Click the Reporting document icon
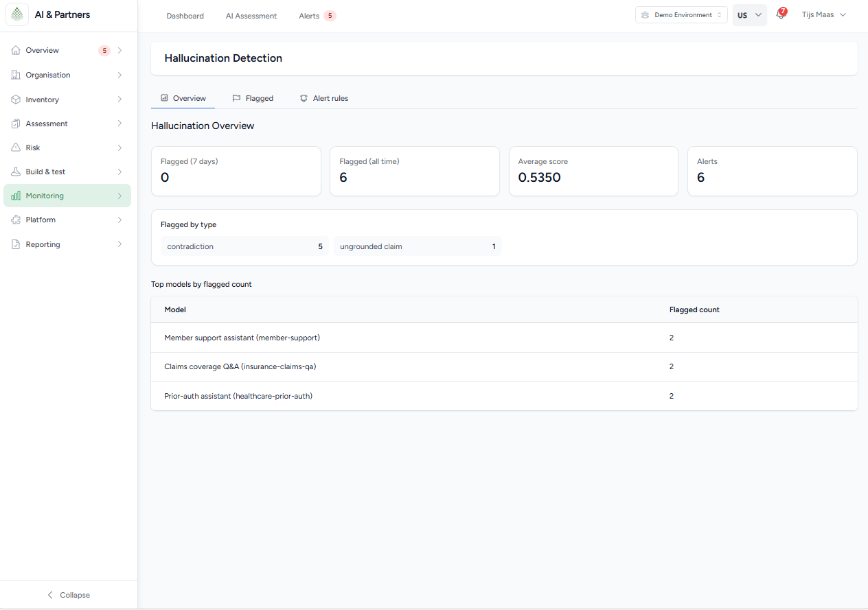Screen dimensions: 868x610 tap(16, 244)
